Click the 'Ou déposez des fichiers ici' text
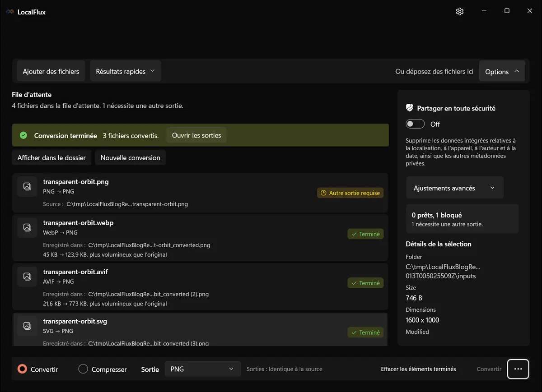 tap(435, 71)
